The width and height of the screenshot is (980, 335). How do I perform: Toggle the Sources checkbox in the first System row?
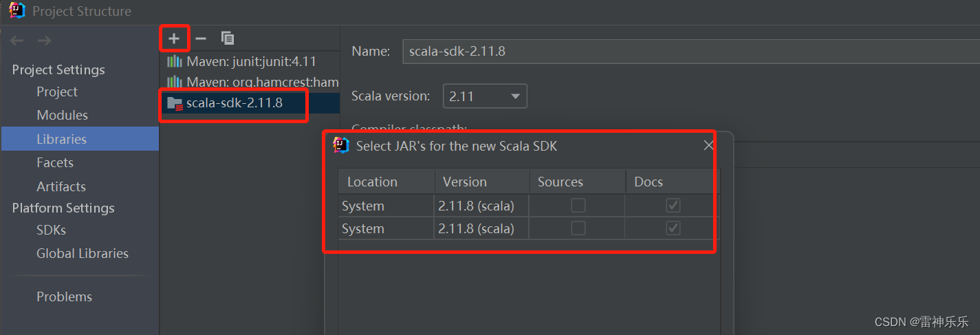(x=578, y=206)
